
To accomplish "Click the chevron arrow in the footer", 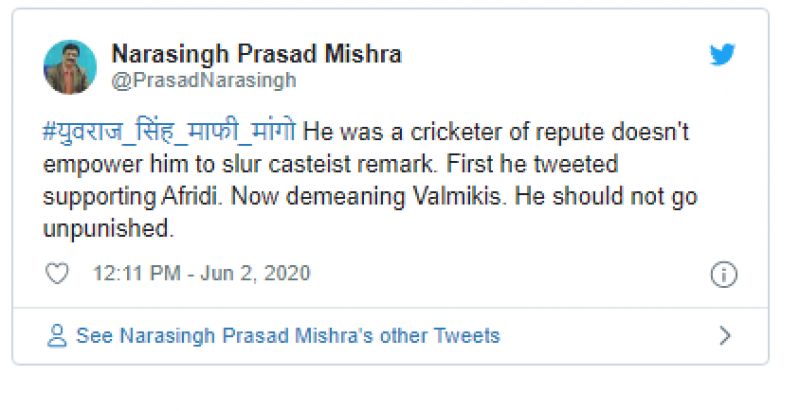I will pyautogui.click(x=725, y=336).
